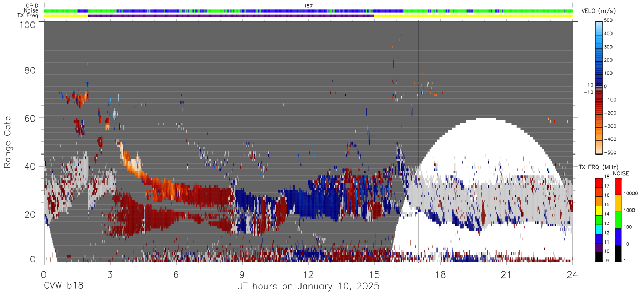The width and height of the screenshot is (644, 297).
Task: Click the CVW b18 radar label
Action: (63, 287)
